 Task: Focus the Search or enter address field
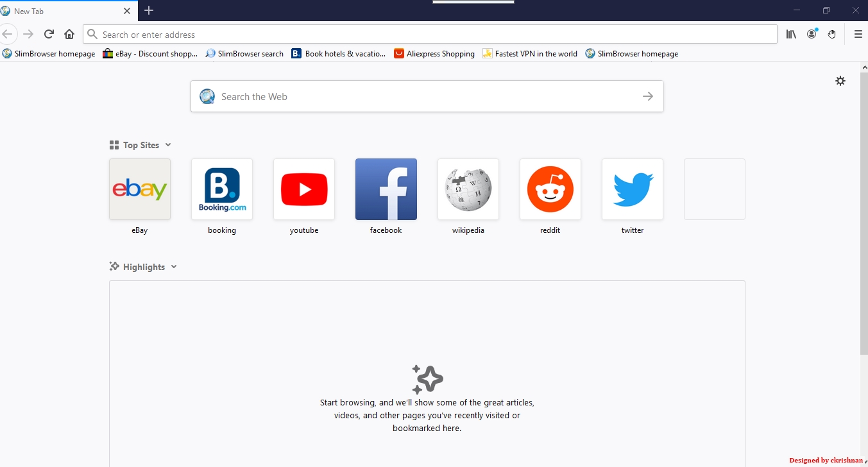(430, 34)
